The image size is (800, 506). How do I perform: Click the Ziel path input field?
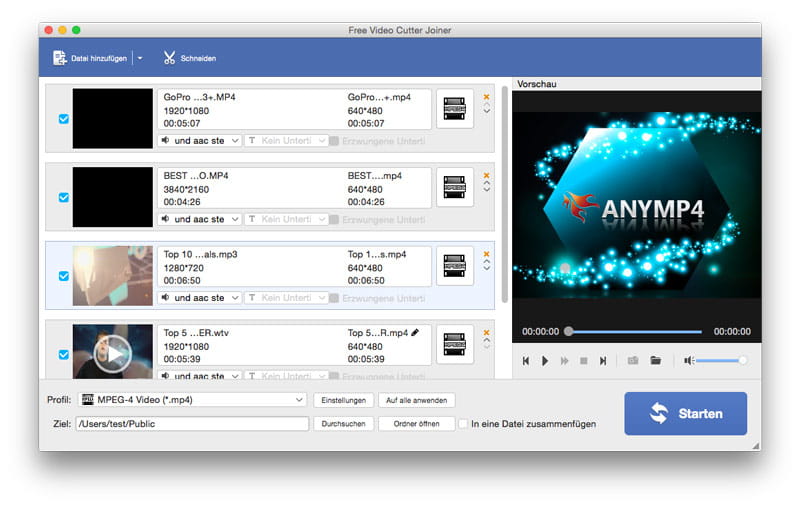[192, 424]
